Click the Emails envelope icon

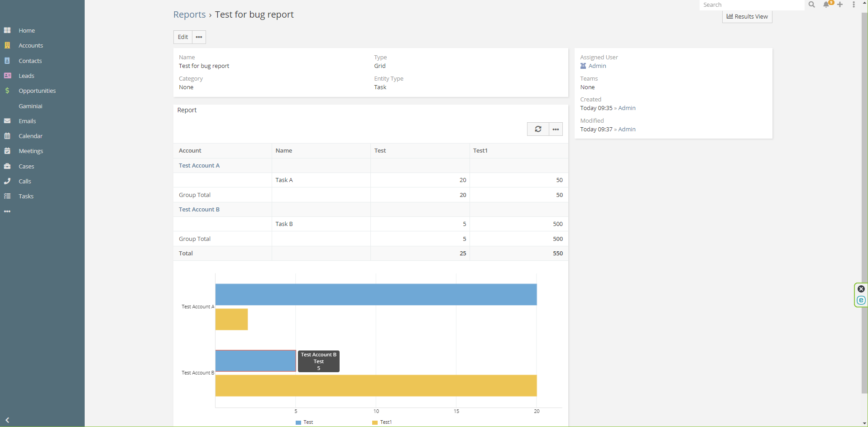click(7, 121)
